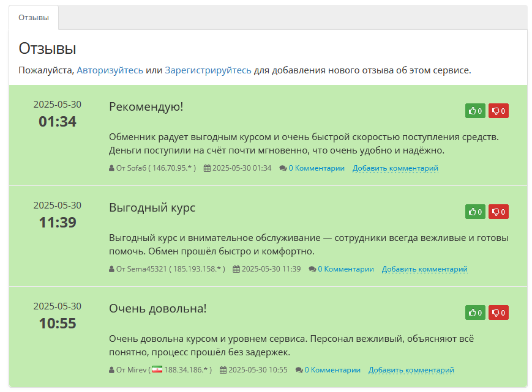This screenshot has height=392, width=532.
Task: Select the Очень довольна! review title
Action: (158, 309)
